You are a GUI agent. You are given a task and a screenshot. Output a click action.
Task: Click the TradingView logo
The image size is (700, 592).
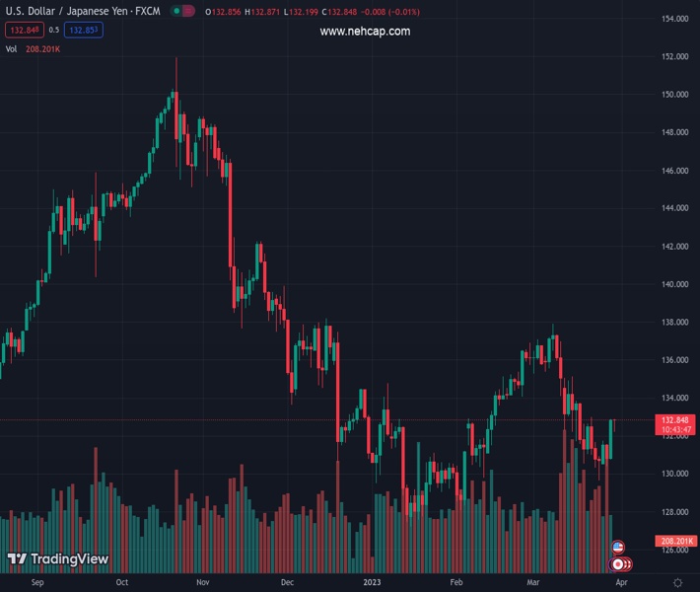[57, 559]
